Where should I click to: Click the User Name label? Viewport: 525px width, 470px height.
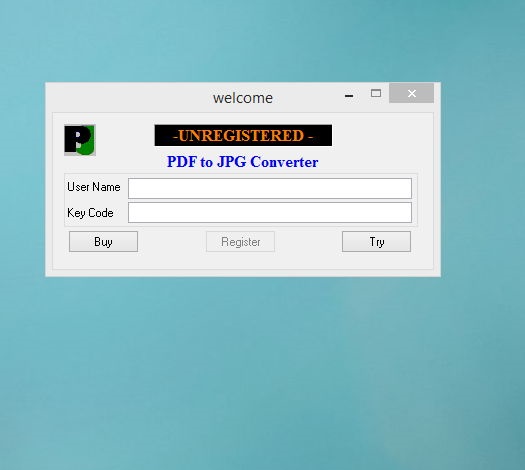(94, 187)
